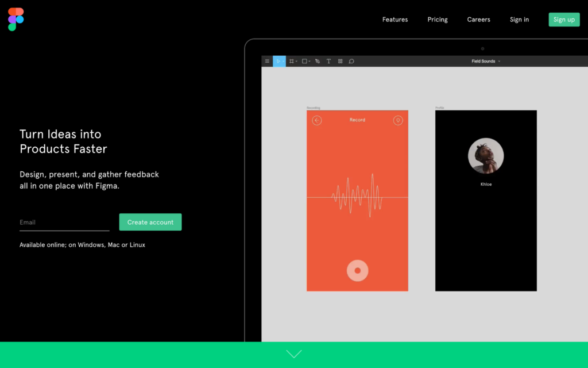Screen dimensions: 588x368
Task: Select the Rectangle shape tool
Action: coord(305,61)
